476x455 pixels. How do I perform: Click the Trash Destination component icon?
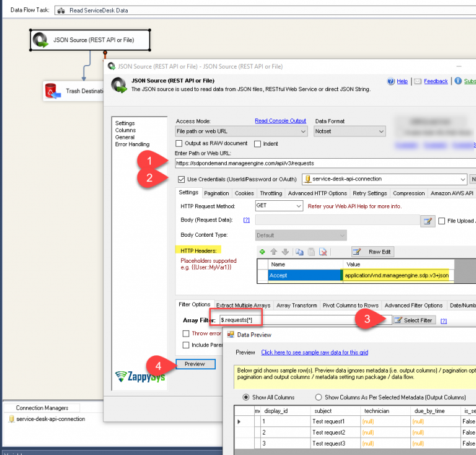point(52,92)
